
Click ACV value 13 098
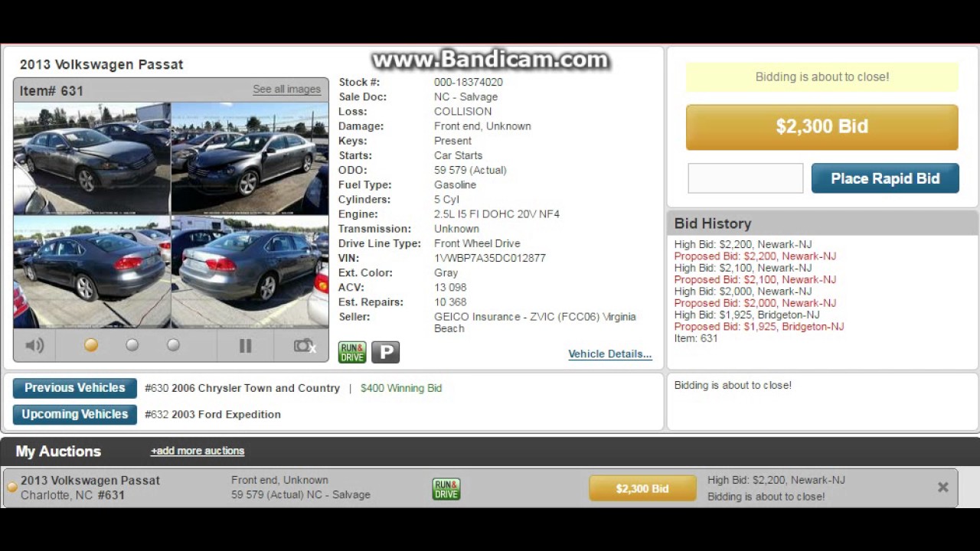point(450,288)
